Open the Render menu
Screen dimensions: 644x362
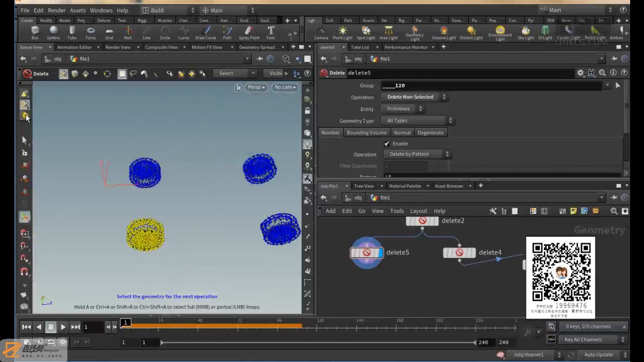click(x=57, y=10)
